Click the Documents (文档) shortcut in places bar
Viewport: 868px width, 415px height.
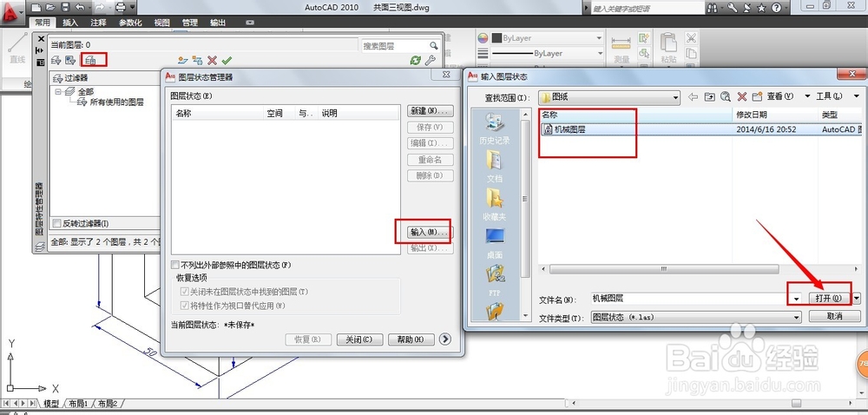(495, 167)
